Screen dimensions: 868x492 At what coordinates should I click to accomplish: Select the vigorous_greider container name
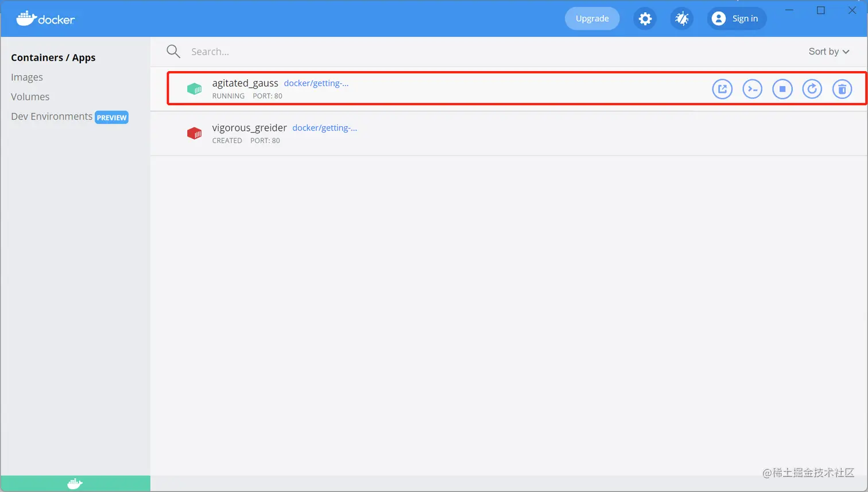(249, 128)
